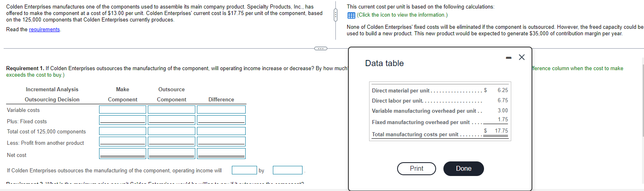
Task: Click 'Click the icon to view' link
Action: click(x=402, y=15)
